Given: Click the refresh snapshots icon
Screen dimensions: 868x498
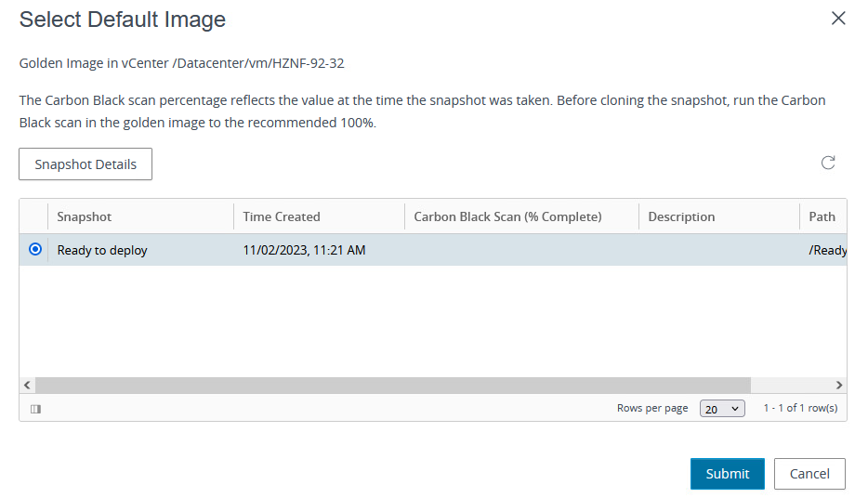Looking at the screenshot, I should (x=828, y=164).
